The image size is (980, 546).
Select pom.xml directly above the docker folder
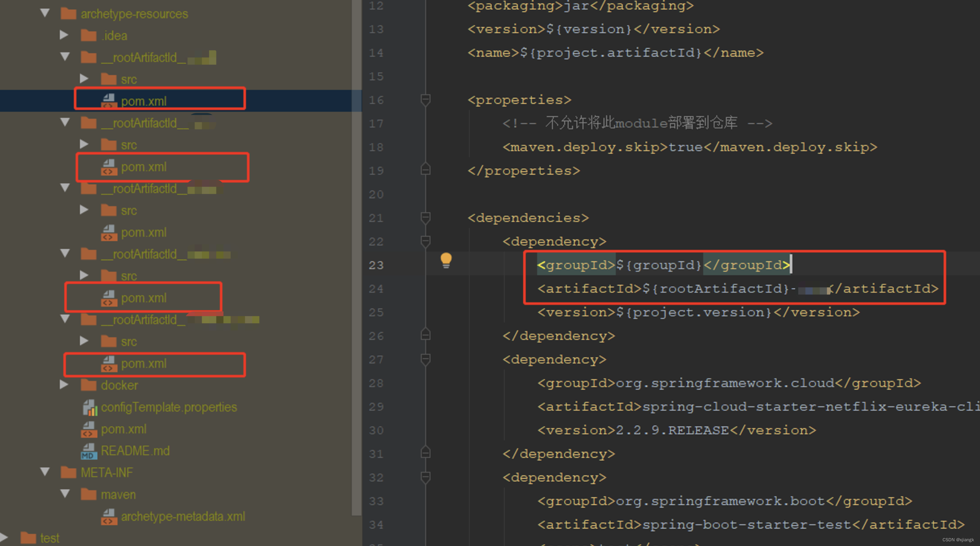click(x=144, y=364)
